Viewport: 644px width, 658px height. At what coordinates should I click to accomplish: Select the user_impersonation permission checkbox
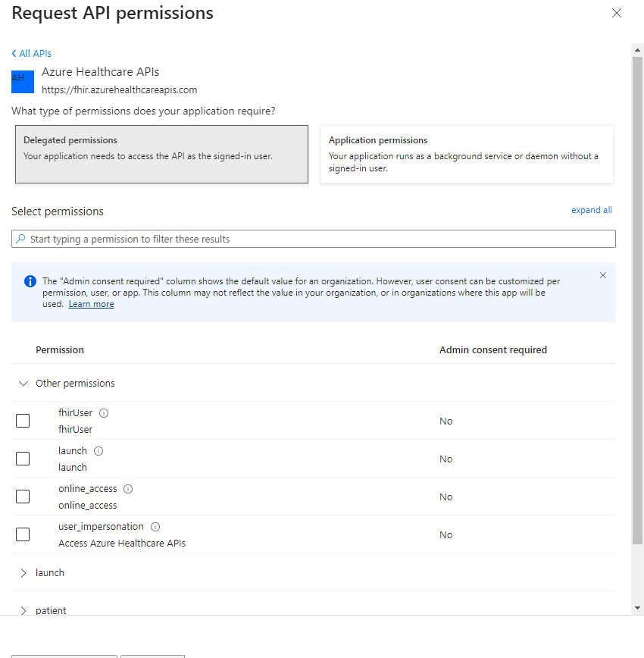pos(23,534)
